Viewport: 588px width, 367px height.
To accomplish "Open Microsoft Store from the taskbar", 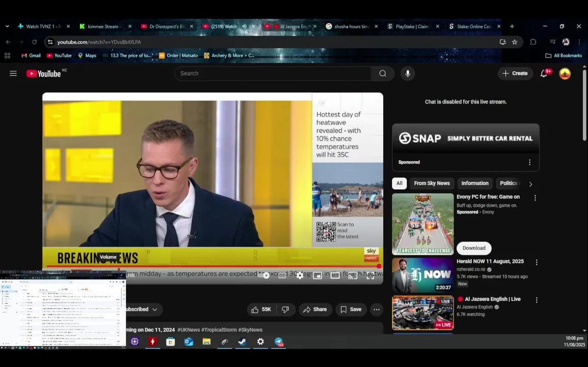I will pyautogui.click(x=170, y=342).
